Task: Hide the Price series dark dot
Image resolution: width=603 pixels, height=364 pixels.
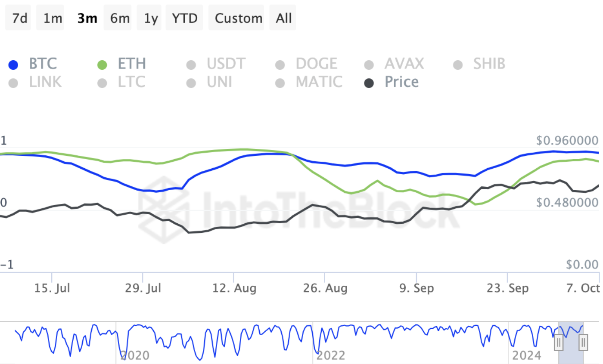Action: tap(369, 83)
